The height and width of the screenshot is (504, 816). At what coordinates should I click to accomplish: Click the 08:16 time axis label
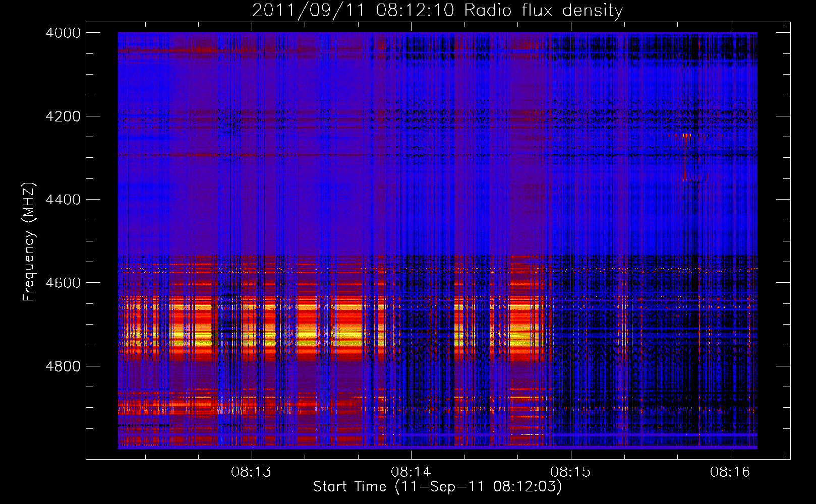pyautogui.click(x=730, y=472)
